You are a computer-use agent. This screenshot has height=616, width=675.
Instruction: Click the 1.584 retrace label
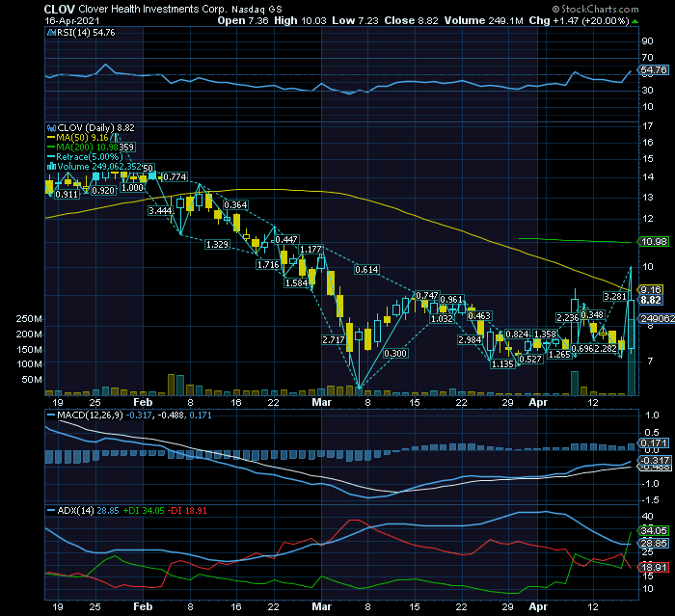pyautogui.click(x=296, y=282)
